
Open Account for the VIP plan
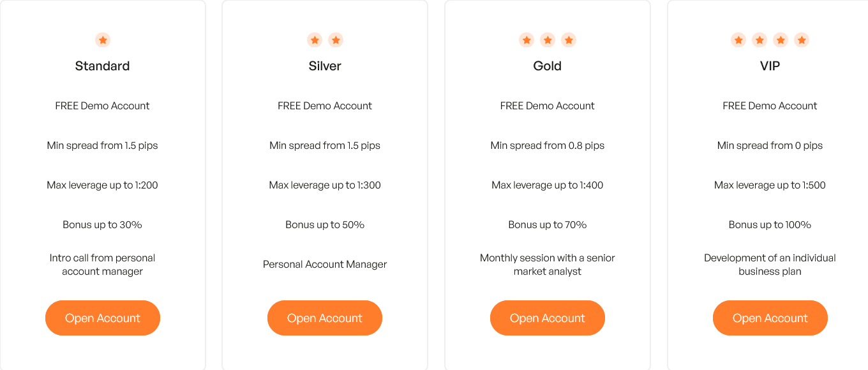(770, 318)
